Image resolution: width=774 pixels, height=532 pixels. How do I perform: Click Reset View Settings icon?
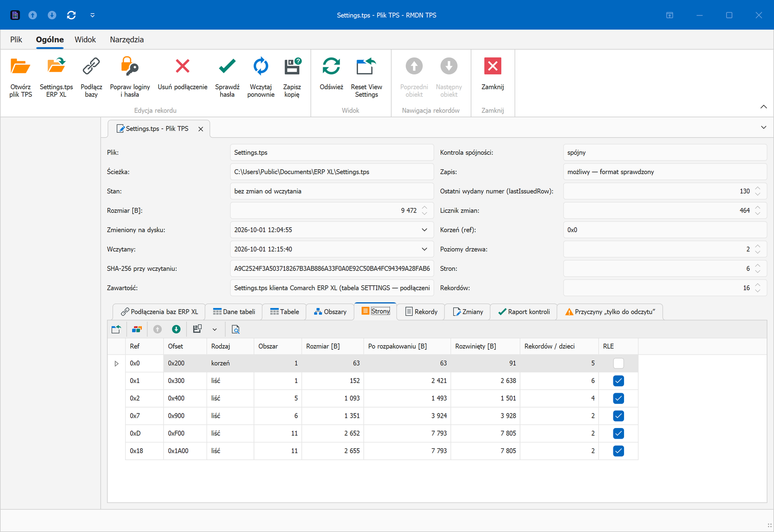coord(366,66)
